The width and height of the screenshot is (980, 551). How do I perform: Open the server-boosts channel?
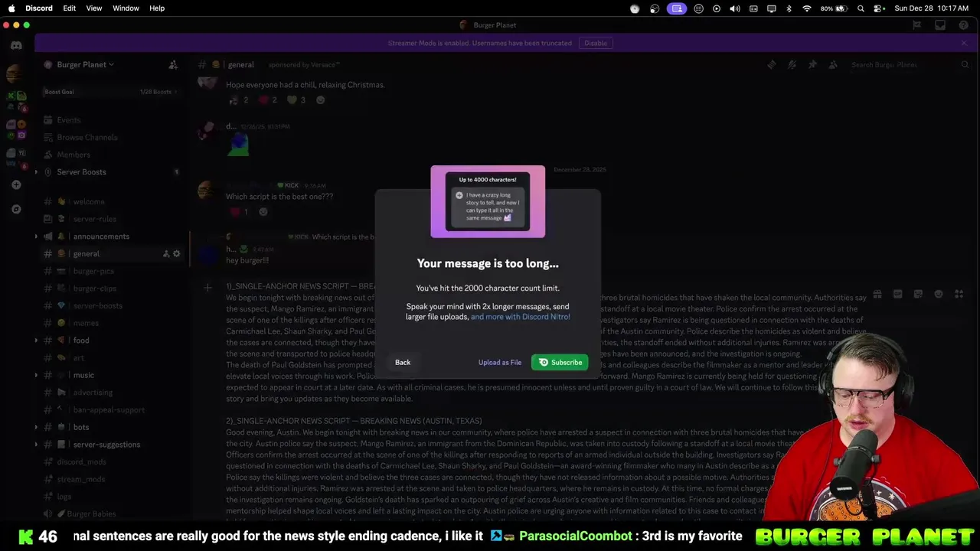pos(111,306)
